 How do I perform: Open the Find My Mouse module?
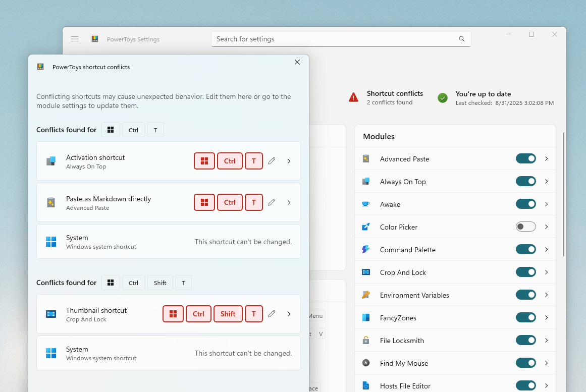click(404, 363)
